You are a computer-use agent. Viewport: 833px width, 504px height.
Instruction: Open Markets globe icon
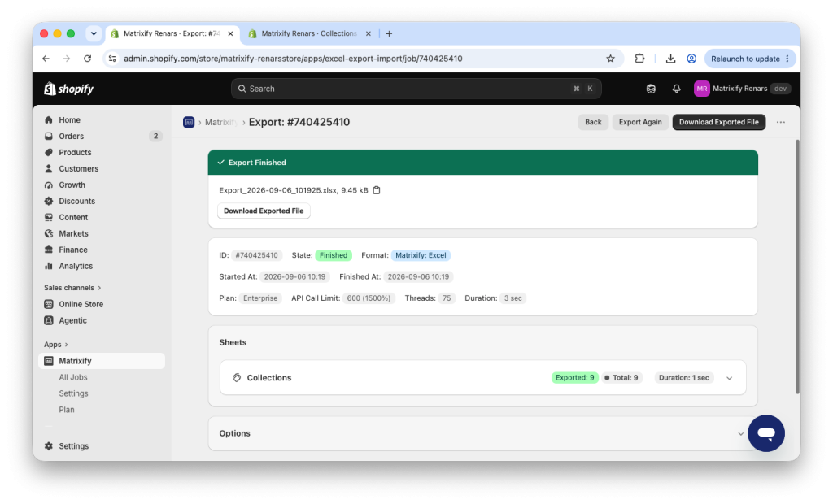coord(49,233)
